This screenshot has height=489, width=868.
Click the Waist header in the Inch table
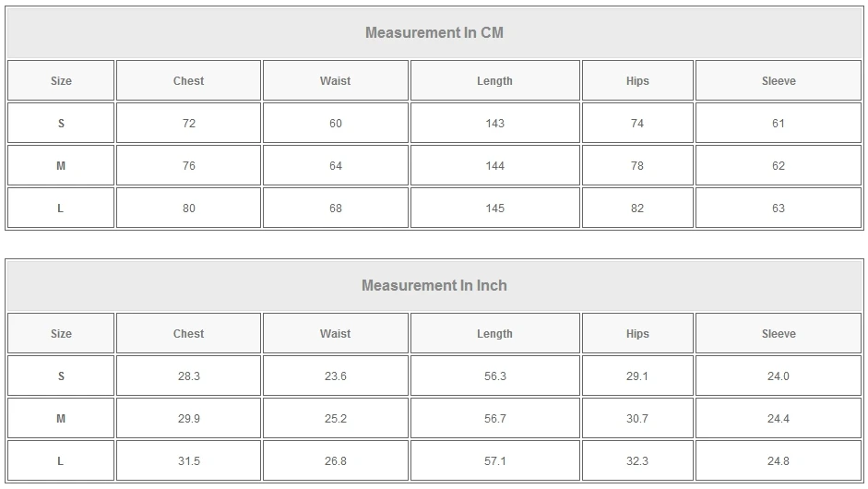tap(335, 334)
